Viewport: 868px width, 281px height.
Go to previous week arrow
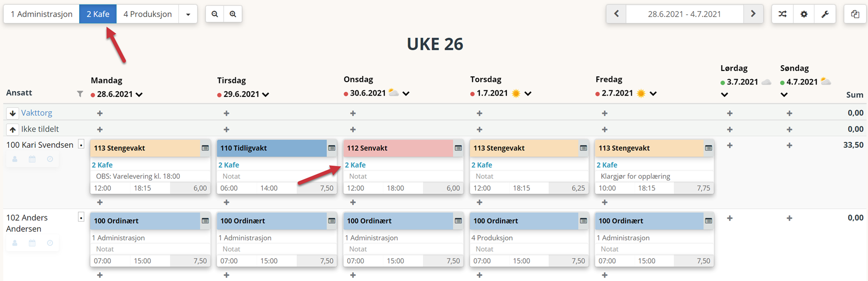click(616, 14)
